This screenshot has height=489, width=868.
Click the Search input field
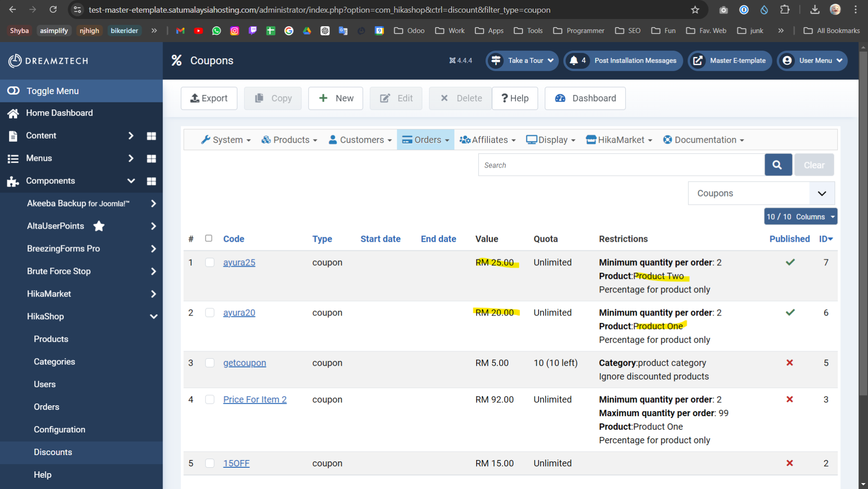621,165
